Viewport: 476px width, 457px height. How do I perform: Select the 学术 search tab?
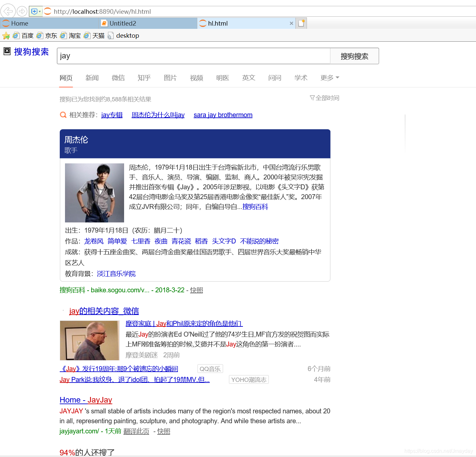coord(301,78)
